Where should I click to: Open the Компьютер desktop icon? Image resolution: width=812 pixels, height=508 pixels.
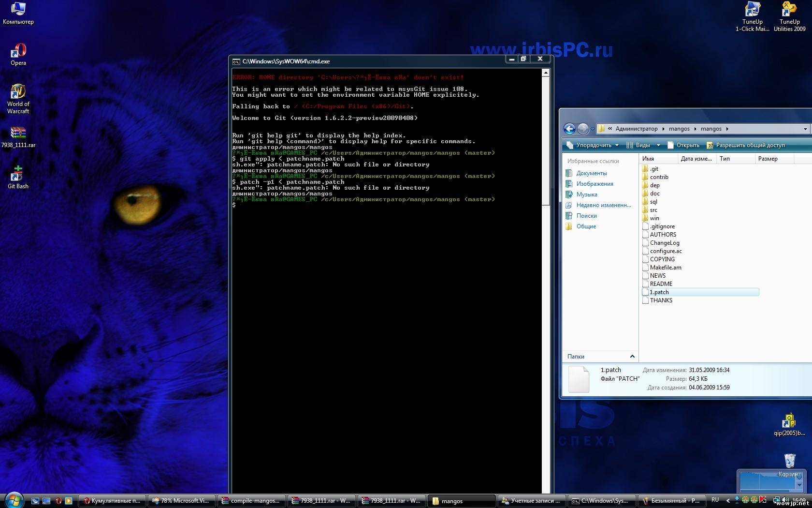coord(18,13)
